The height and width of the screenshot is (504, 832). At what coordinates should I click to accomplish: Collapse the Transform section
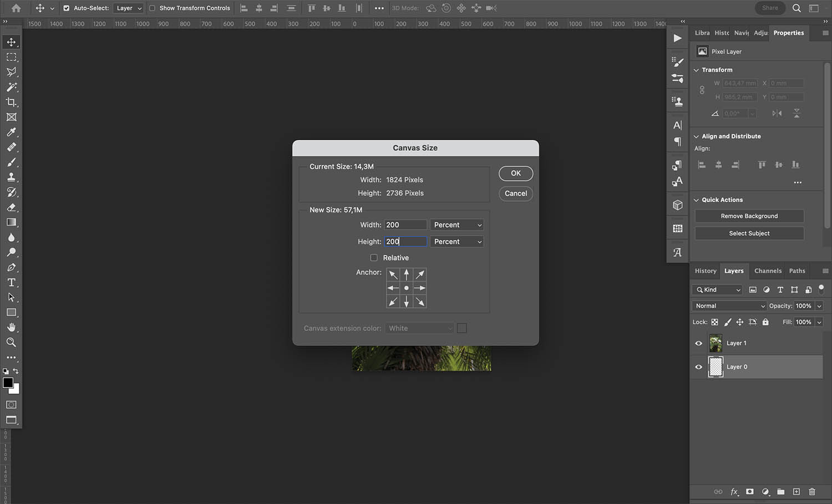697,69
